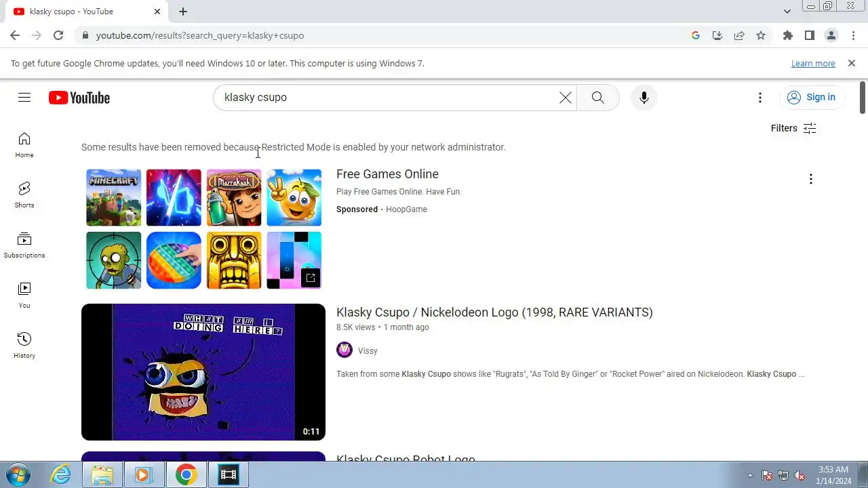Open the You section in sidebar
The image size is (868, 488).
pyautogui.click(x=24, y=296)
